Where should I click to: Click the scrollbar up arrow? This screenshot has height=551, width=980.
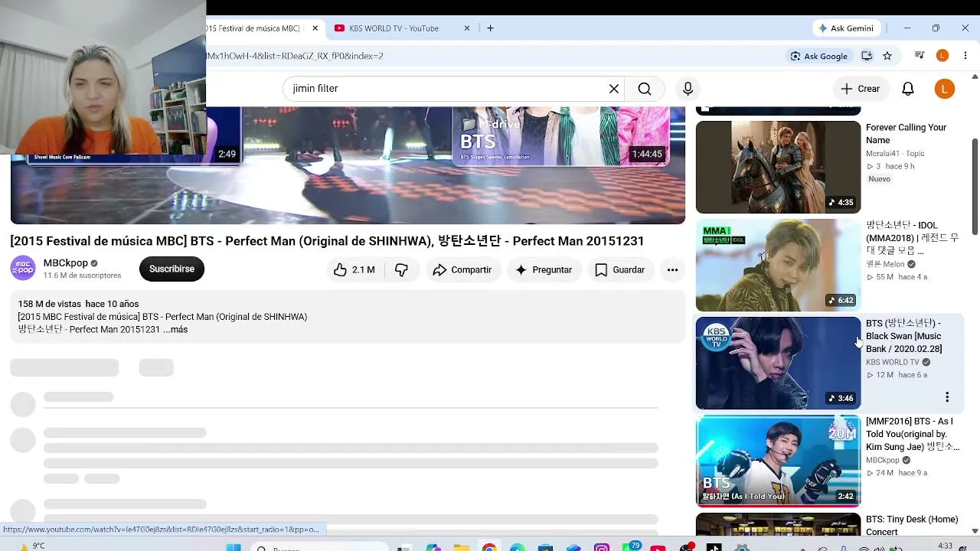[975, 77]
